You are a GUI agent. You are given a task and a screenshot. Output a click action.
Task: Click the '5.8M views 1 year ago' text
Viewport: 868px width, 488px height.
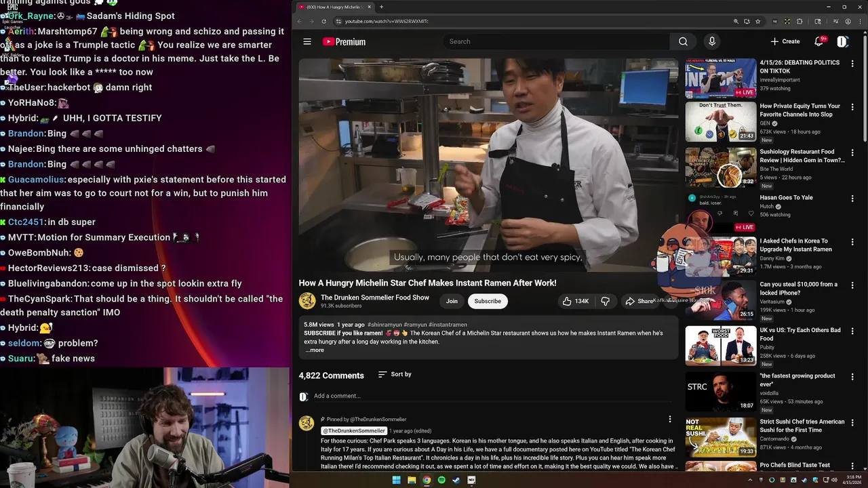(x=334, y=325)
